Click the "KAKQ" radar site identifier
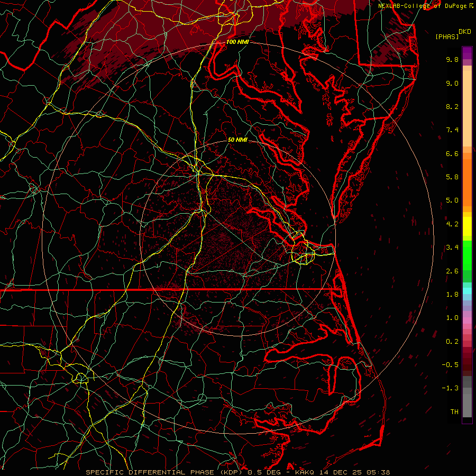This screenshot has height=476, width=476. click(x=305, y=472)
